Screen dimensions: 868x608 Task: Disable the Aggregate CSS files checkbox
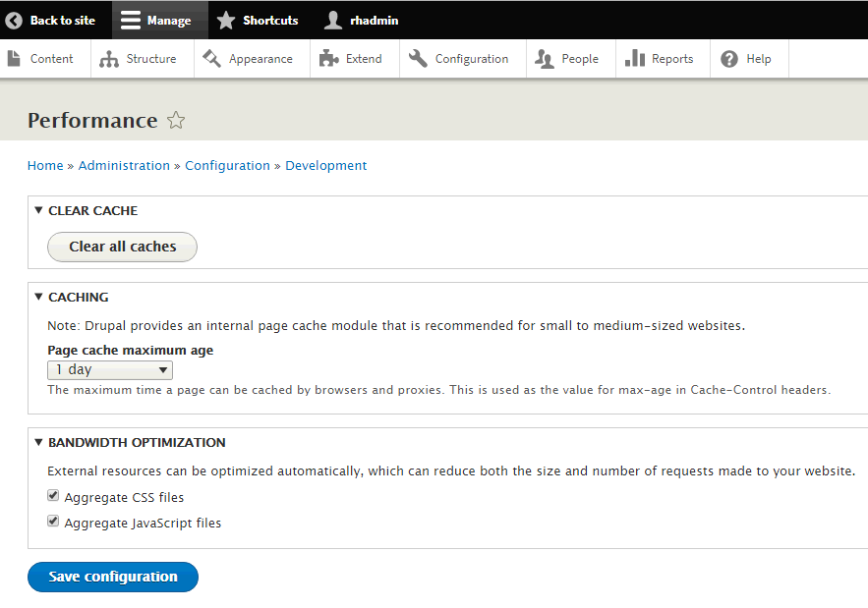coord(53,495)
